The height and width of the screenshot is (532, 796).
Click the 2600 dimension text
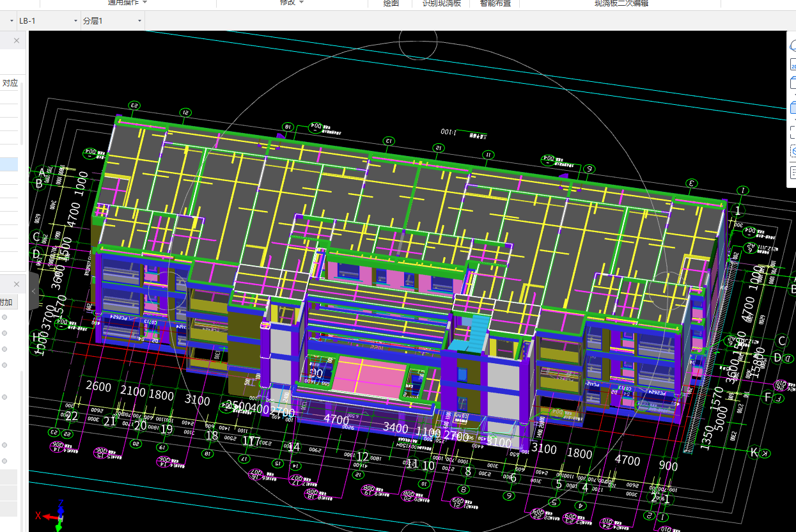click(x=98, y=386)
